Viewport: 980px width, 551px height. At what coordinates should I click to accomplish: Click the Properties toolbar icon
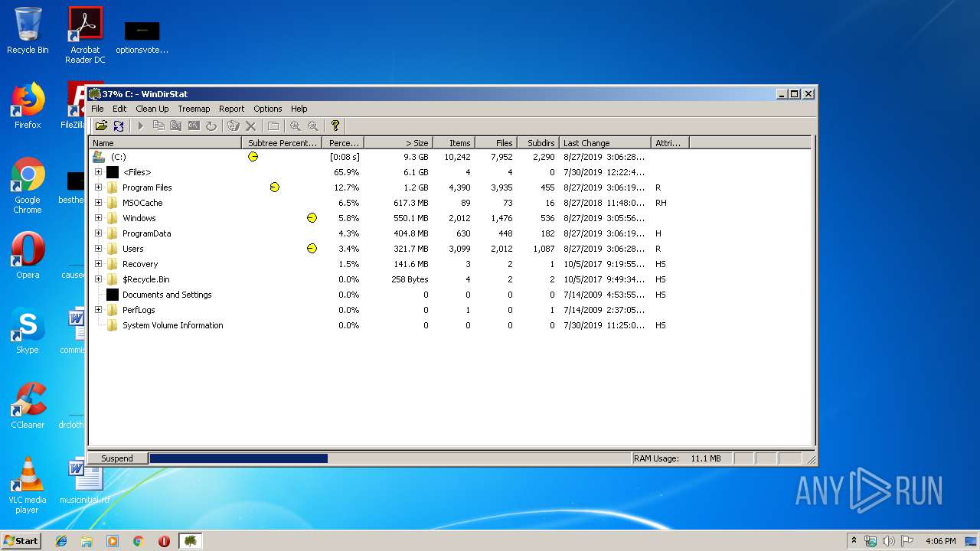click(x=273, y=126)
